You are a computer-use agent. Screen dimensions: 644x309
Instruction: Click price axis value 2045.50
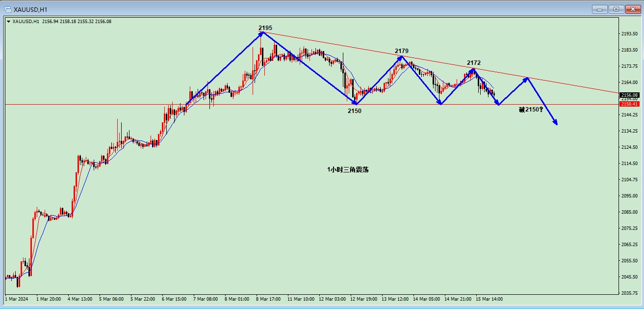pyautogui.click(x=630, y=277)
